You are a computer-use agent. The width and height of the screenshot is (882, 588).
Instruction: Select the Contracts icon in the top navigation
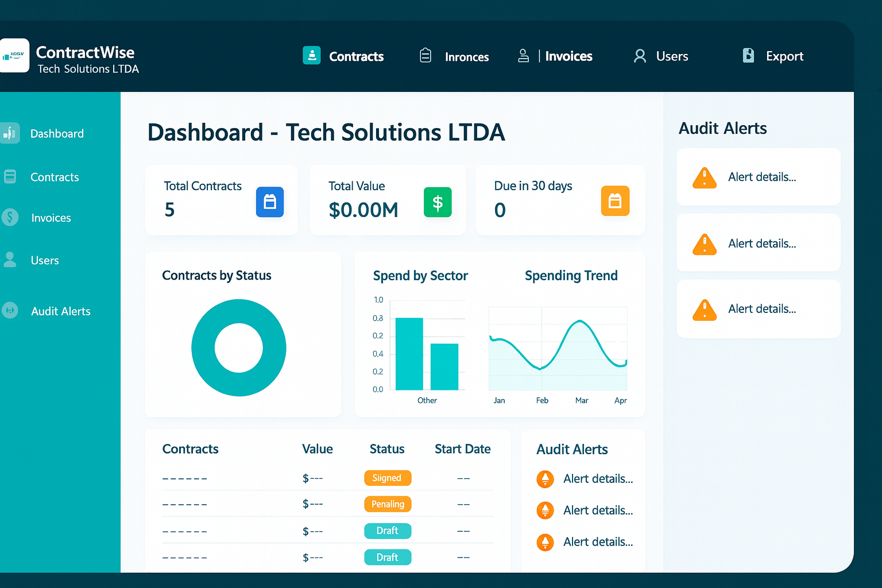[312, 55]
